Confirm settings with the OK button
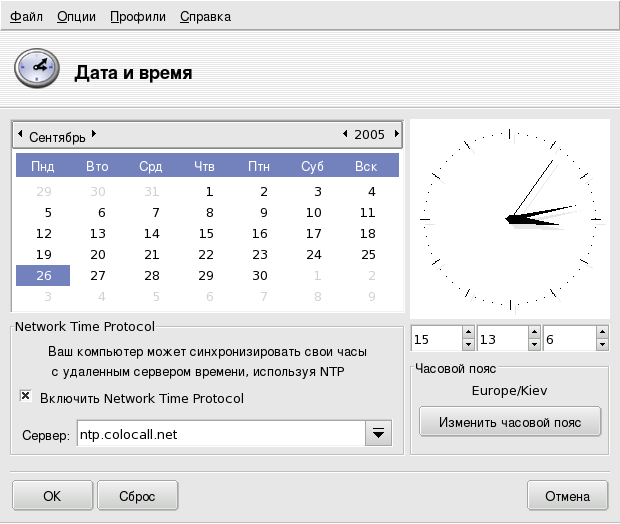This screenshot has height=524, width=620. coord(52,495)
